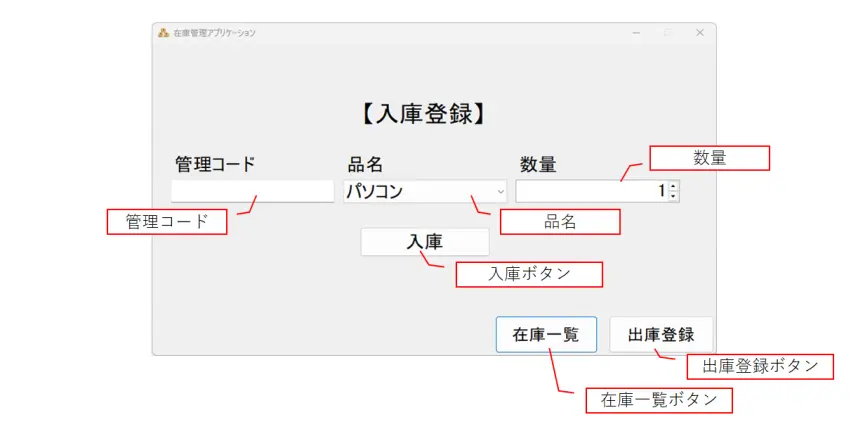Click inside the 数量 number field
Screen dimensions: 860x422
point(590,191)
